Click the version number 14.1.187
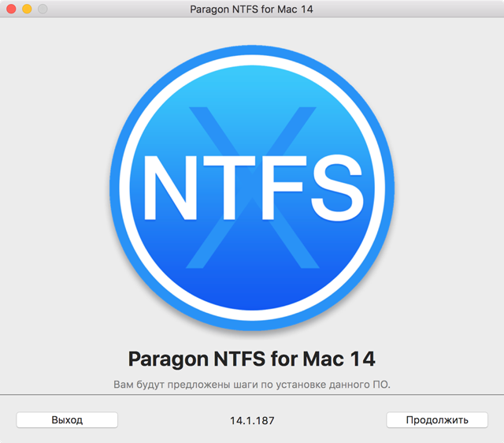The image size is (504, 443). coord(252,420)
